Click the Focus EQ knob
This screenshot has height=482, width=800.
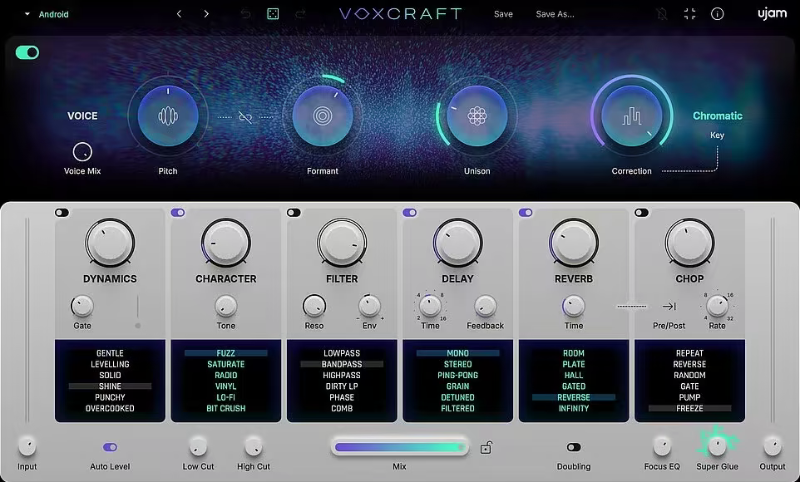tap(662, 446)
